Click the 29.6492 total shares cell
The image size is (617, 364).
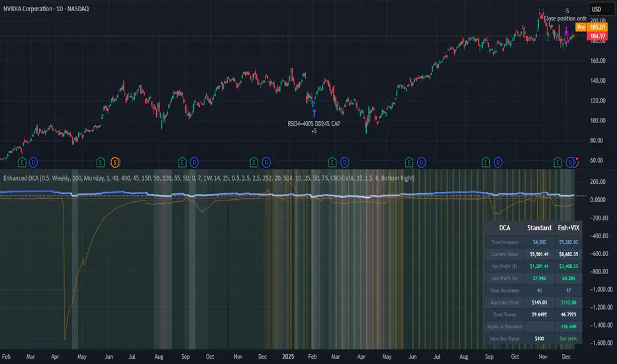(x=539, y=314)
